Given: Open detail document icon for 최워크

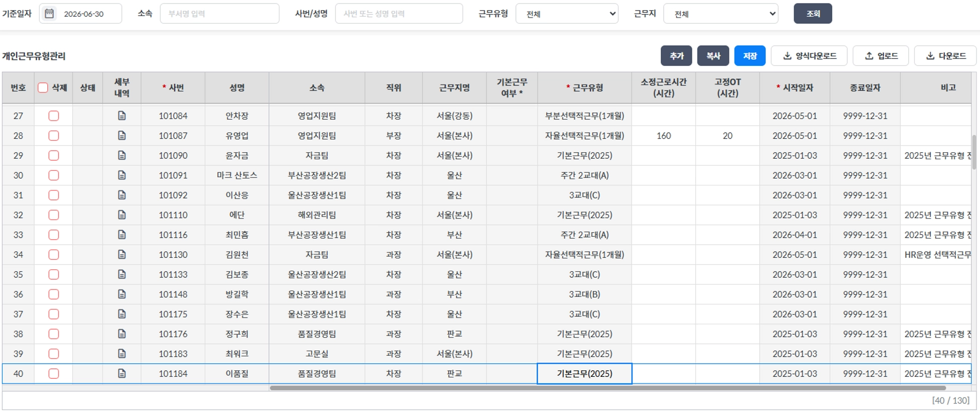Looking at the screenshot, I should point(122,354).
